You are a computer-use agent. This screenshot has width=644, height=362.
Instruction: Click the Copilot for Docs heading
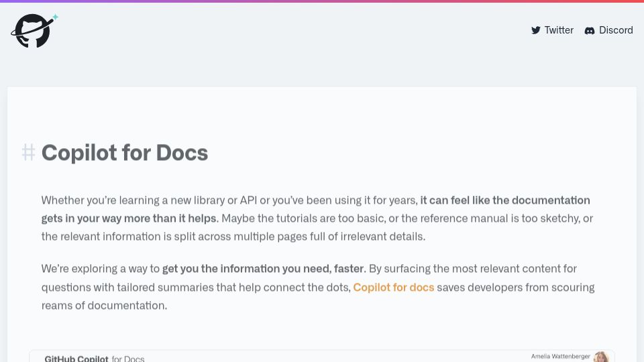tap(125, 153)
